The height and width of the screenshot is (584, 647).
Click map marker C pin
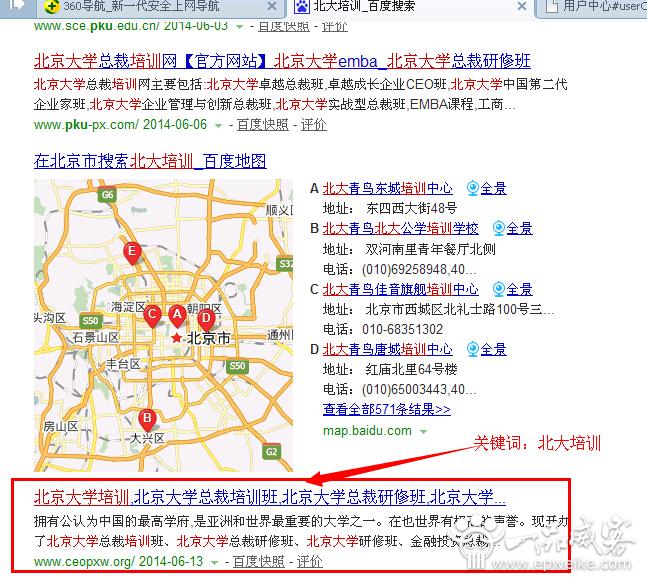(x=152, y=317)
